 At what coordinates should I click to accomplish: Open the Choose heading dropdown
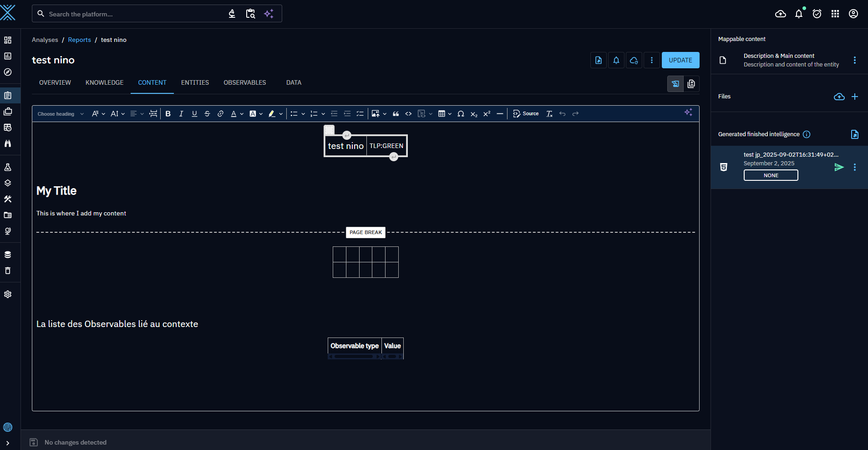point(61,114)
